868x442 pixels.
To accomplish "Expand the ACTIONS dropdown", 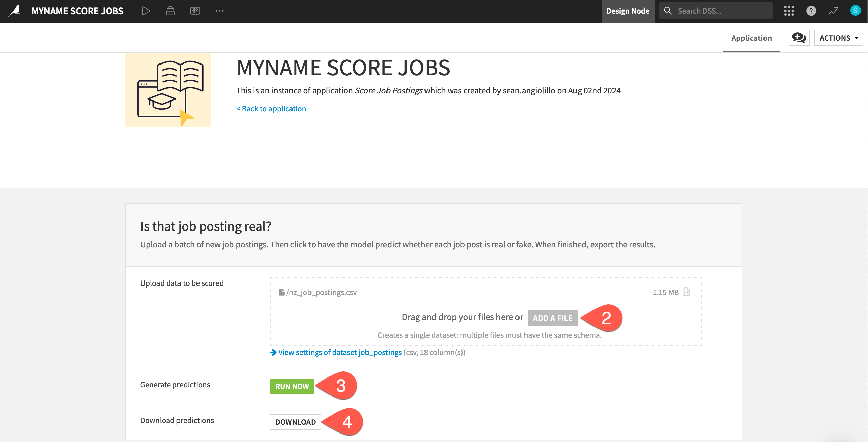I will point(838,38).
